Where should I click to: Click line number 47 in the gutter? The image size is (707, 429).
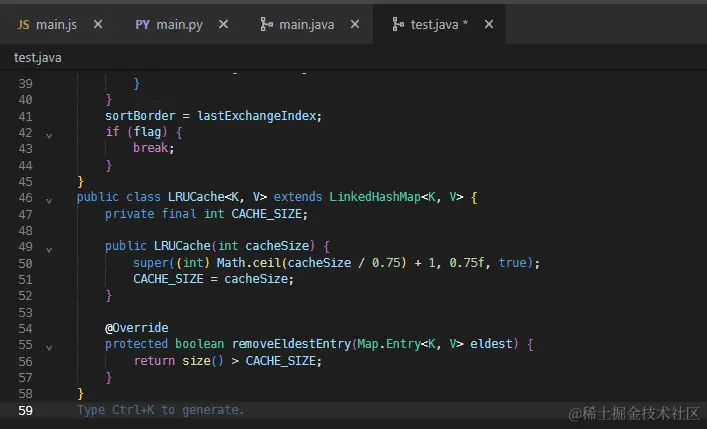click(26, 214)
